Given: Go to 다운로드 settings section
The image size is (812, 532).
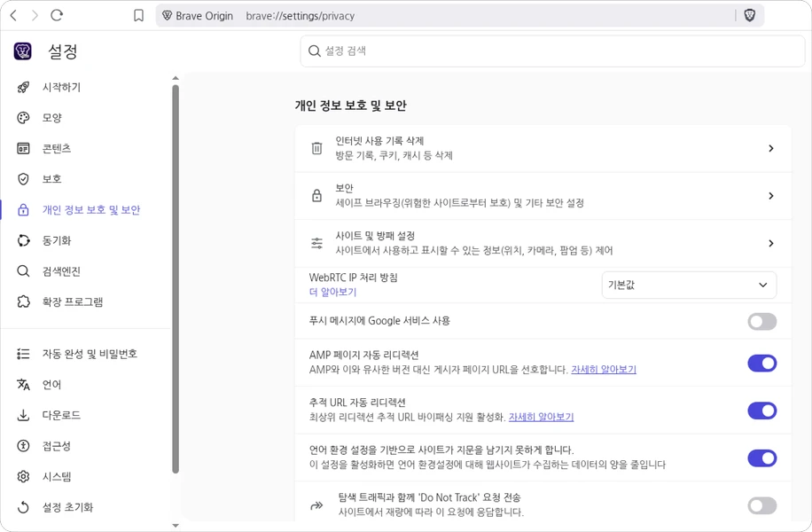Looking at the screenshot, I should point(61,415).
